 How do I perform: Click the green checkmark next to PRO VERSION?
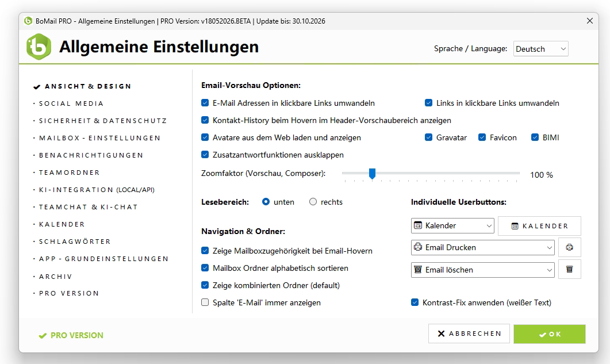click(43, 336)
